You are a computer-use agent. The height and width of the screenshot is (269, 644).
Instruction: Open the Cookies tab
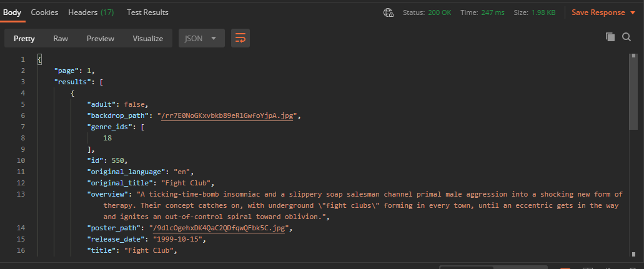pos(44,12)
